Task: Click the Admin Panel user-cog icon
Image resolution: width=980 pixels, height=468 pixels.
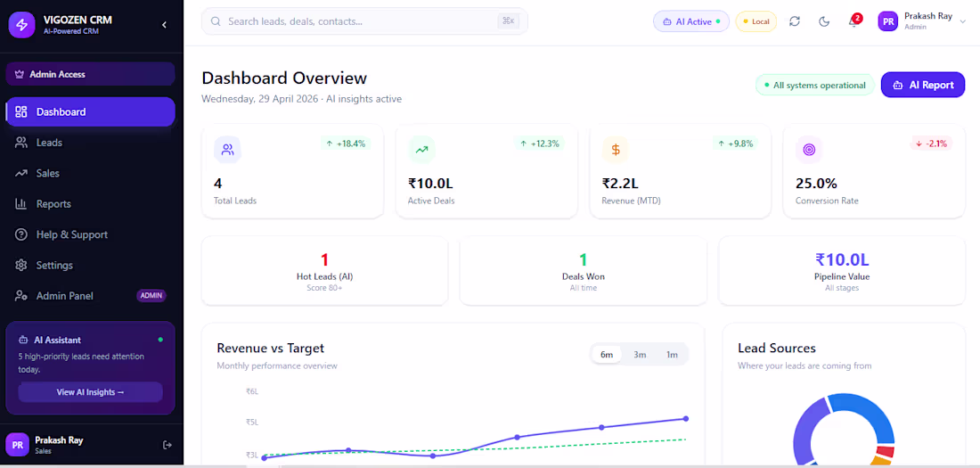Action: [x=21, y=296]
